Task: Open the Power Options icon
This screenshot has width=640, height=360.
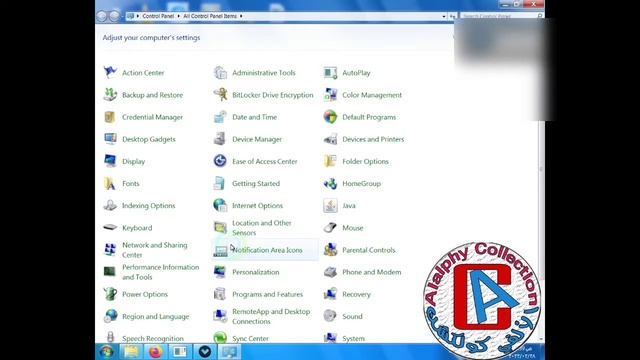Action: coord(110,294)
